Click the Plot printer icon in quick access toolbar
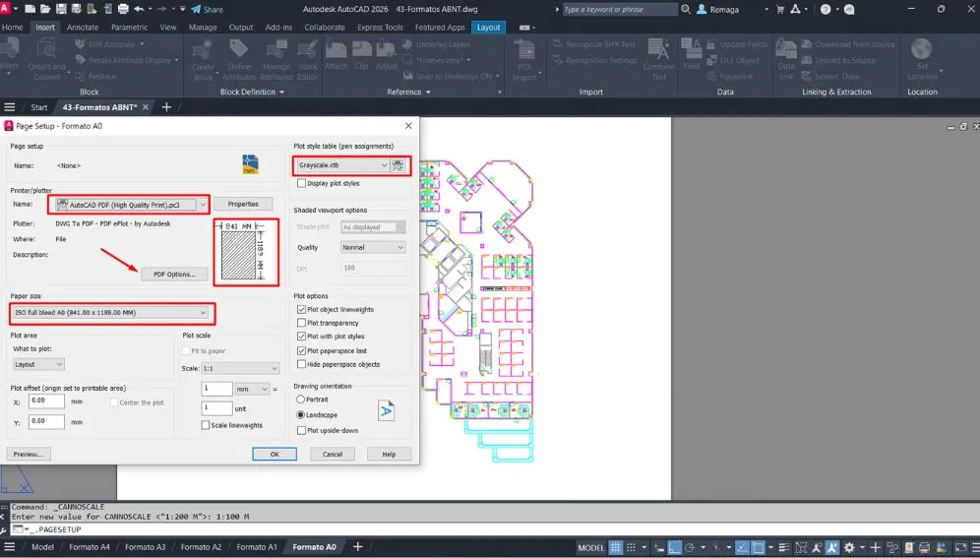Viewport: 980px width, 558px height. coord(121,9)
